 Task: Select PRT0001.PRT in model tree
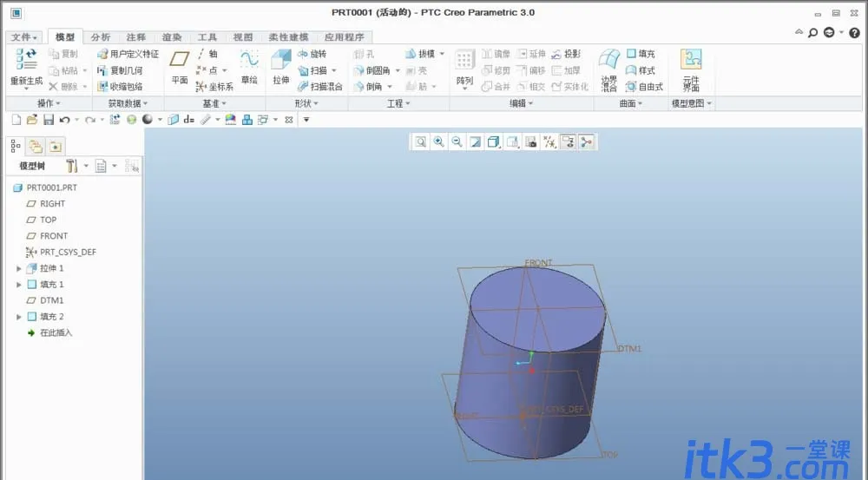(45, 187)
